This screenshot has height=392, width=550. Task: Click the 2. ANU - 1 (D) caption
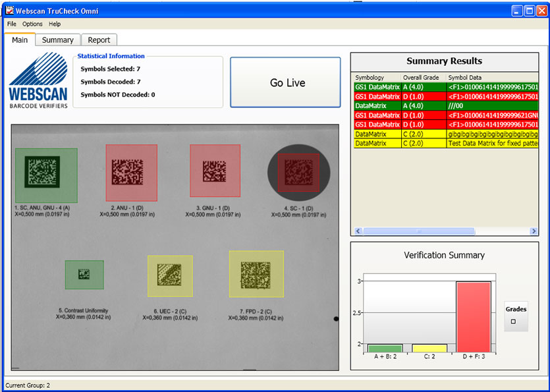point(127,208)
